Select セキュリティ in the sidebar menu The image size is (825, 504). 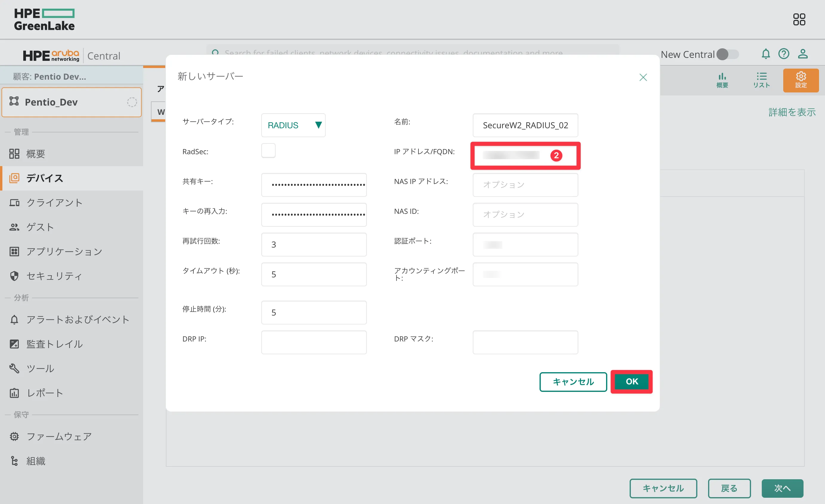coord(54,276)
